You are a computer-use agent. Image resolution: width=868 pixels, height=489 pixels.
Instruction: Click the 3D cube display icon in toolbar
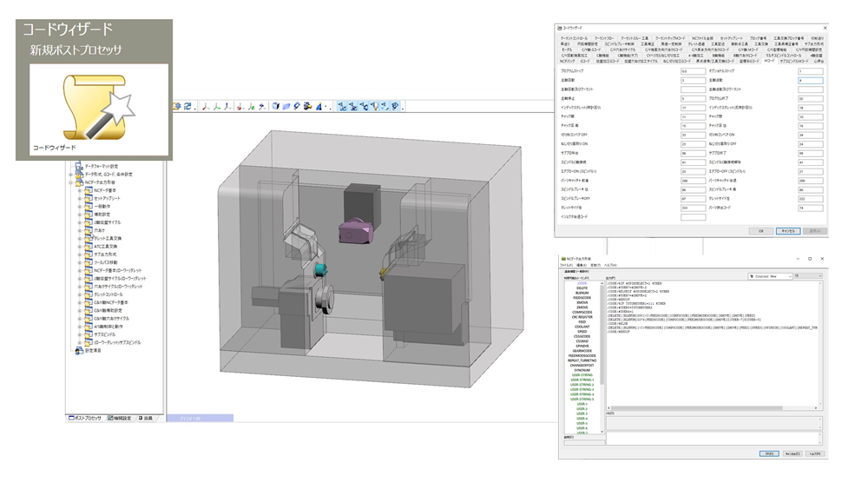[276, 106]
